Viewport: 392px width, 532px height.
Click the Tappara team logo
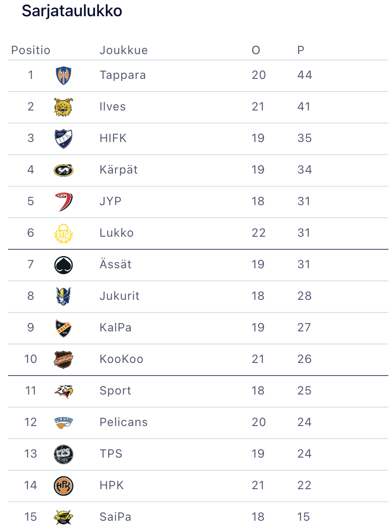pyautogui.click(x=63, y=75)
